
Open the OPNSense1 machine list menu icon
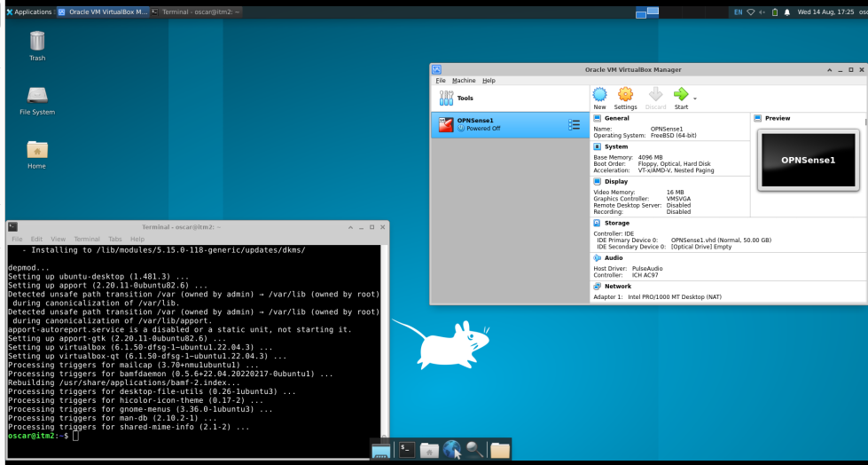click(574, 125)
